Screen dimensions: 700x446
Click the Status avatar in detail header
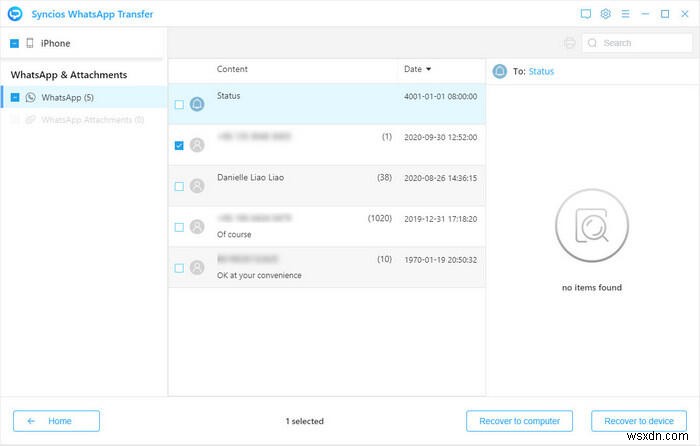[x=500, y=71]
